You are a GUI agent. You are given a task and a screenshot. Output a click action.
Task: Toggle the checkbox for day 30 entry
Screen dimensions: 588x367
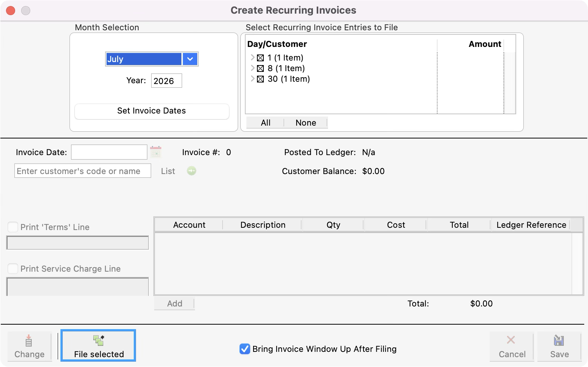coord(260,79)
